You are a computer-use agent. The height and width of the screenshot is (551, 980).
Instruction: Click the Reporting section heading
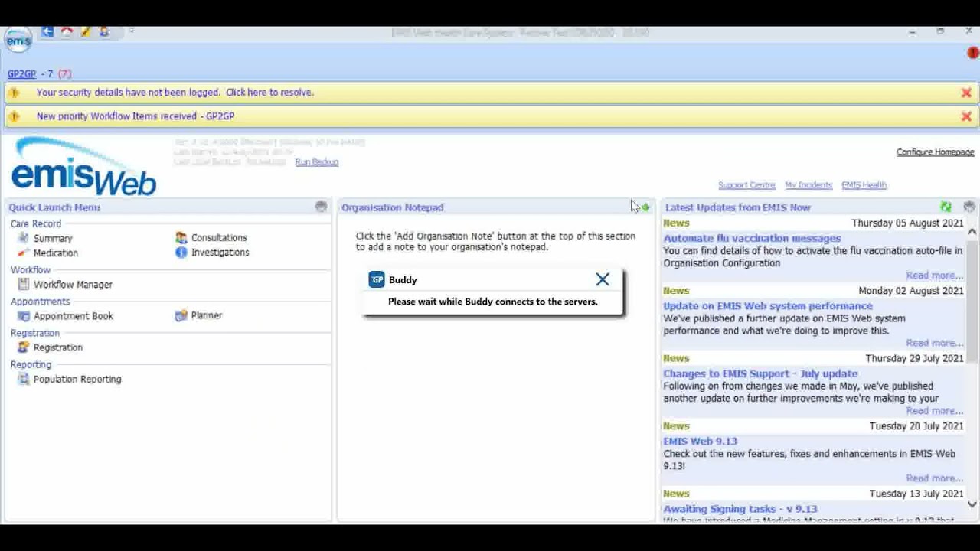click(x=31, y=364)
